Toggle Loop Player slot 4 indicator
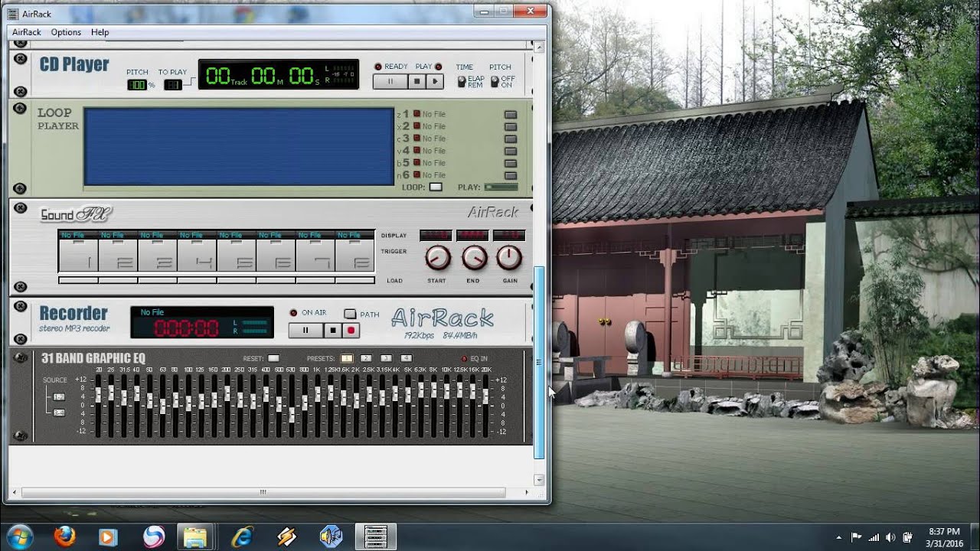The width and height of the screenshot is (980, 551). (x=417, y=151)
